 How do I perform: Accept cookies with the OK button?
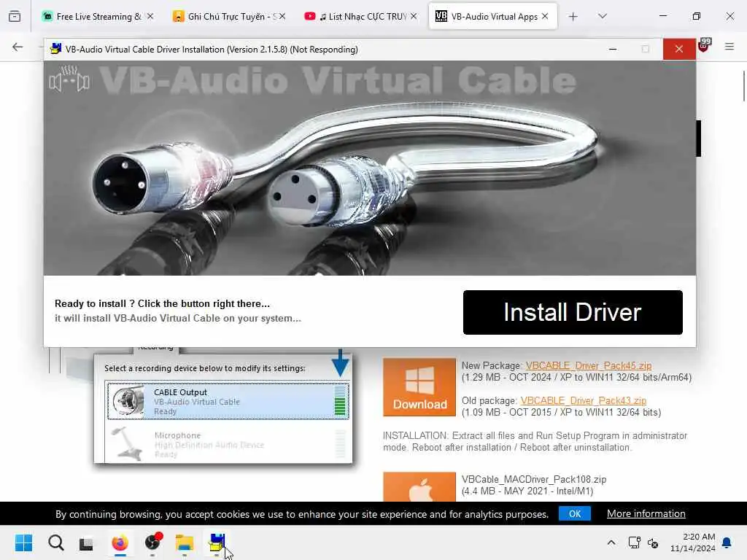click(575, 514)
